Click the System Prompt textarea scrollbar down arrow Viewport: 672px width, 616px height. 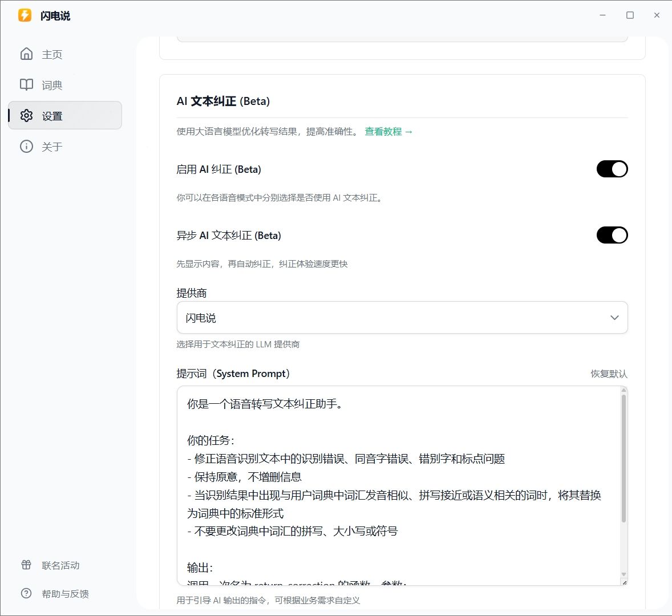tap(624, 574)
